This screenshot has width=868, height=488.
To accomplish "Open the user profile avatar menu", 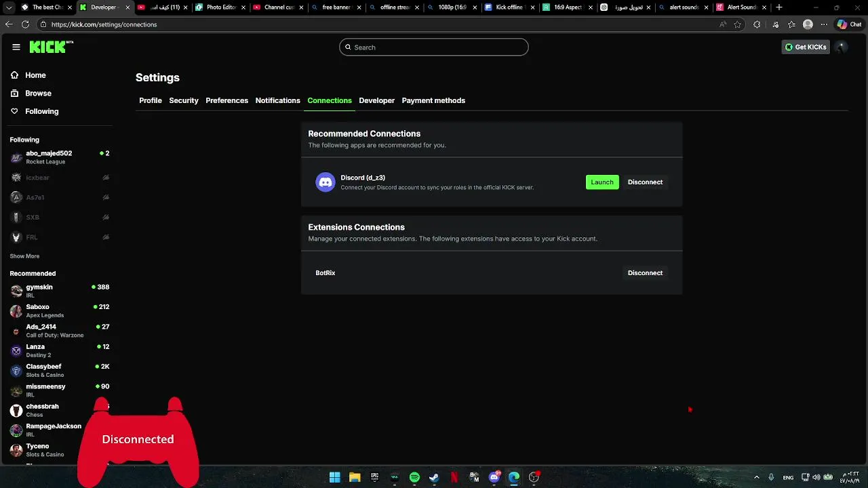I will click(842, 47).
